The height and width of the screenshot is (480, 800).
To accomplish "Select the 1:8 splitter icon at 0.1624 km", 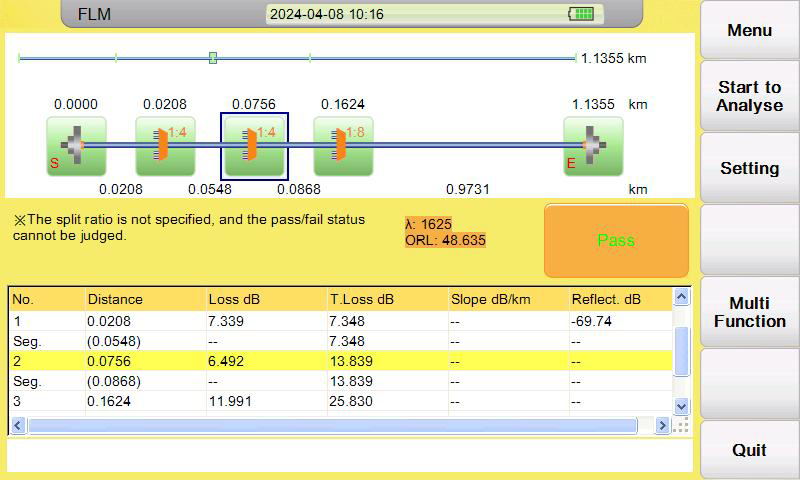I will click(x=343, y=146).
